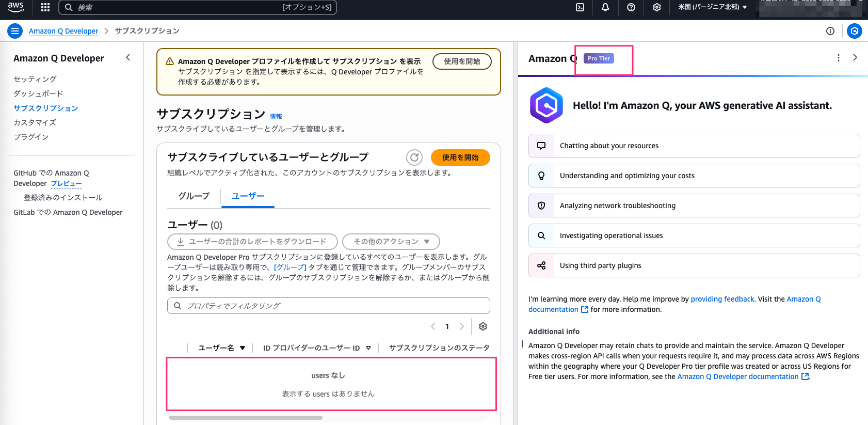The image size is (868, 425).
Task: Go to next page of users
Action: 462,326
